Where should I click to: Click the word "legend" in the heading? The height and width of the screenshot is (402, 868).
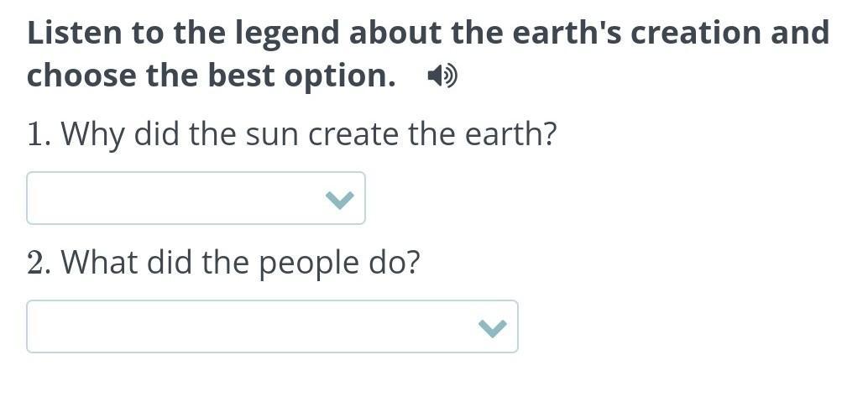287,34
